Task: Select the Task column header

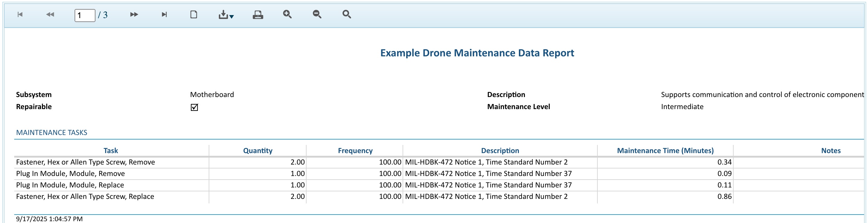Action: point(111,151)
